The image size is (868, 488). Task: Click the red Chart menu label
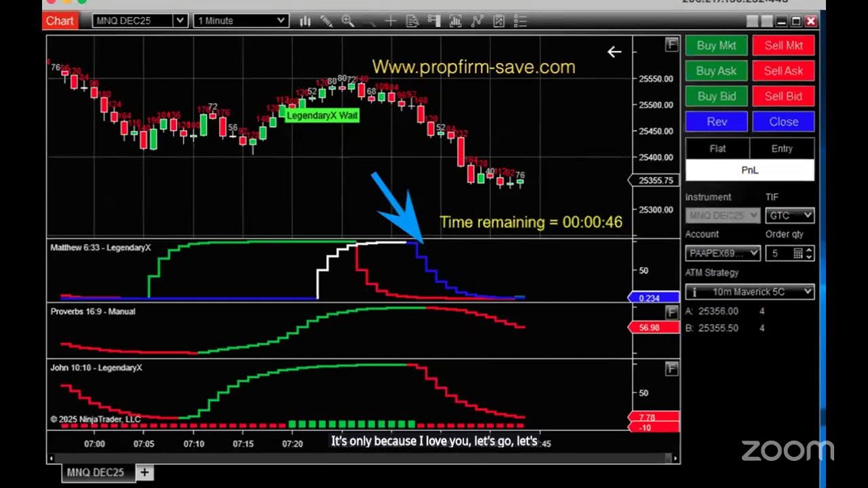(x=60, y=21)
